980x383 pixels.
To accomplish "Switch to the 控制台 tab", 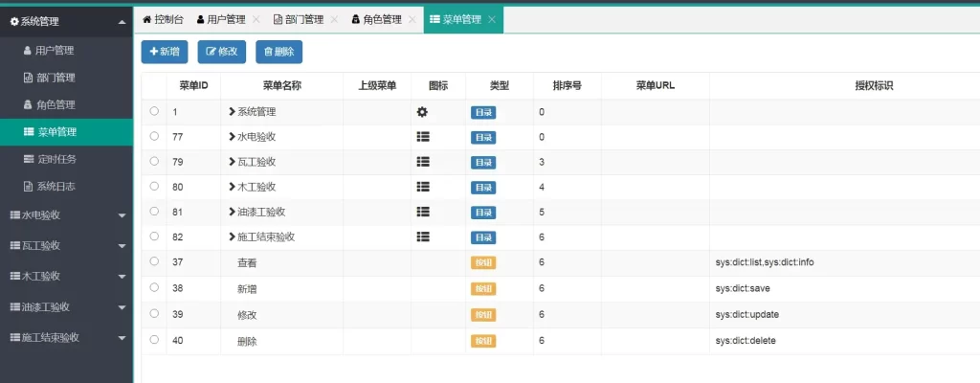I will pos(163,19).
